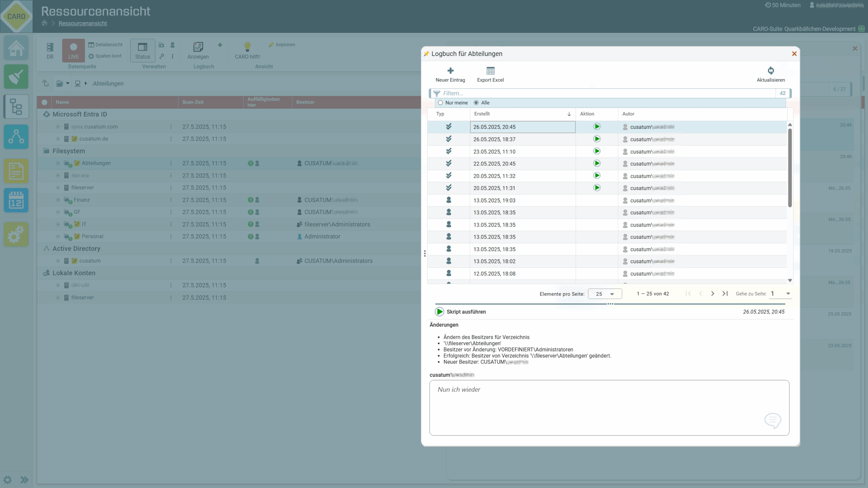Click the Typ column header
The width and height of the screenshot is (868, 488).
click(x=448, y=114)
